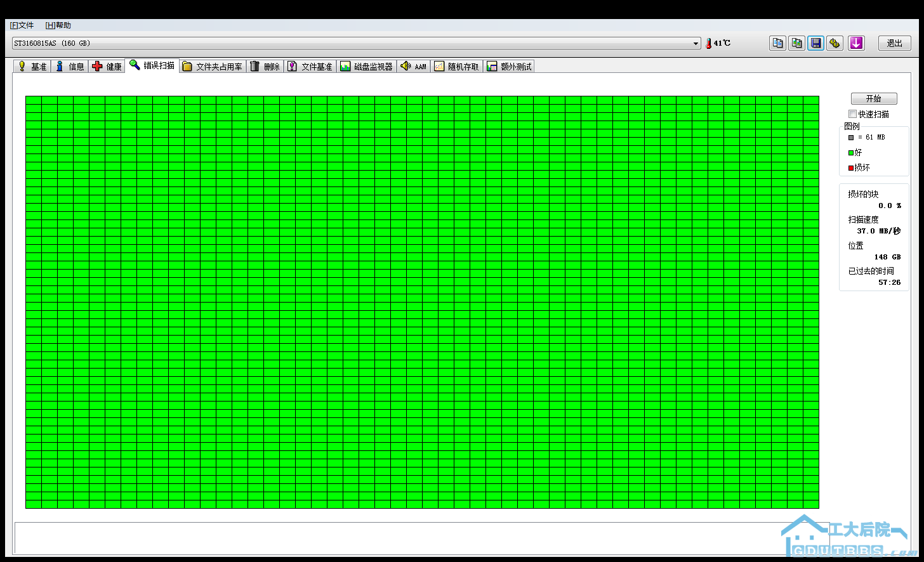Image resolution: width=924 pixels, height=562 pixels.
Task: Click the copy text to clipboard icon
Action: pyautogui.click(x=777, y=43)
